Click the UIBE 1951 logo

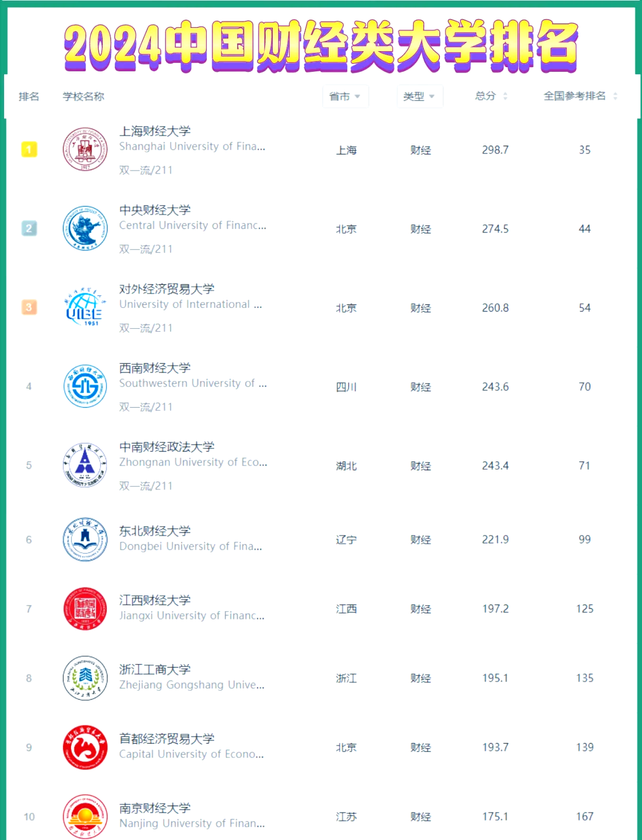point(85,307)
